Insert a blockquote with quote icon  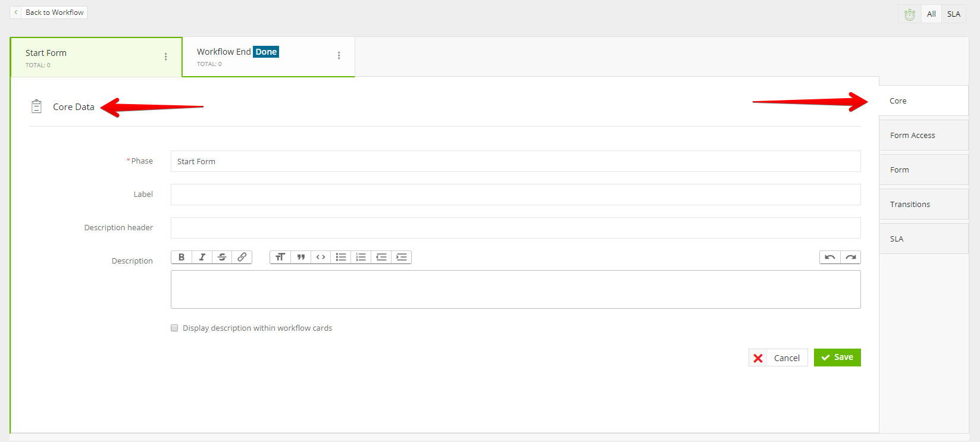[300, 257]
